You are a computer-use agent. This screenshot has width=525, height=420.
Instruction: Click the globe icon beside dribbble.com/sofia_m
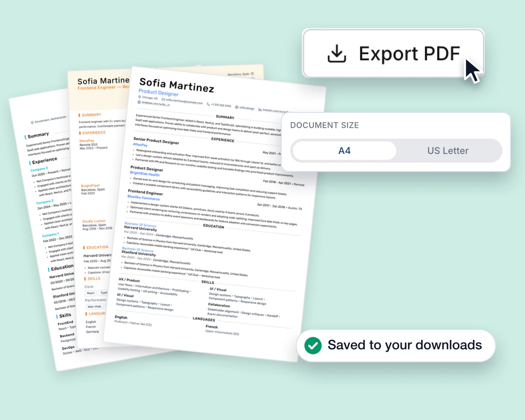tap(139, 102)
